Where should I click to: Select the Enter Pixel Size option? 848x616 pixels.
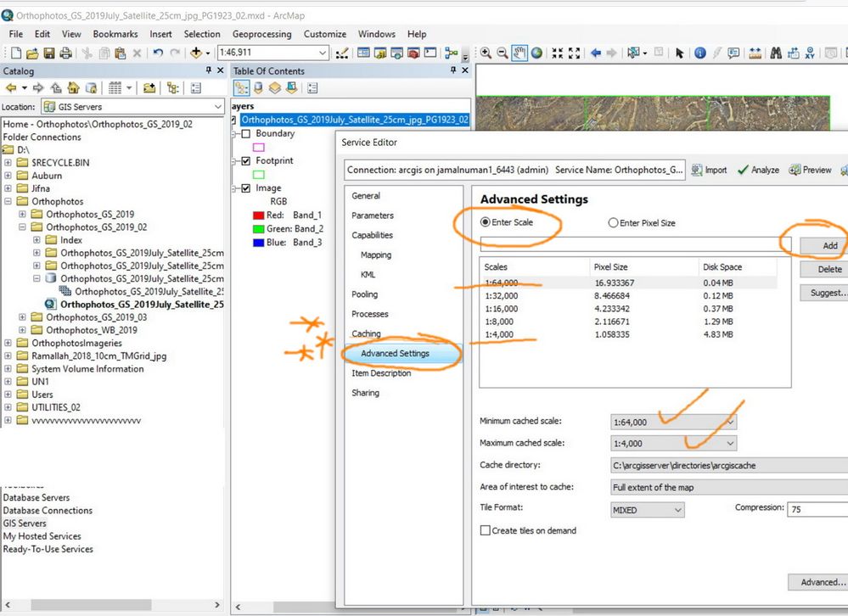pos(613,223)
